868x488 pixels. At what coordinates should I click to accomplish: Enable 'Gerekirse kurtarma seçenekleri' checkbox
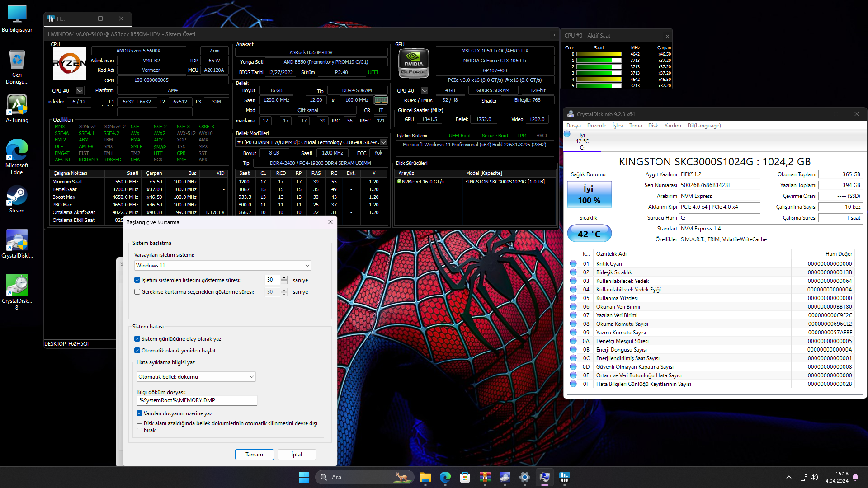[x=137, y=292]
